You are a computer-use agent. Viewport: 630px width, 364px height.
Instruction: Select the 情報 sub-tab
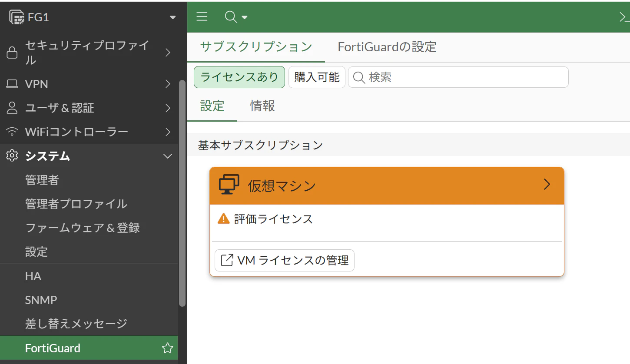click(262, 106)
